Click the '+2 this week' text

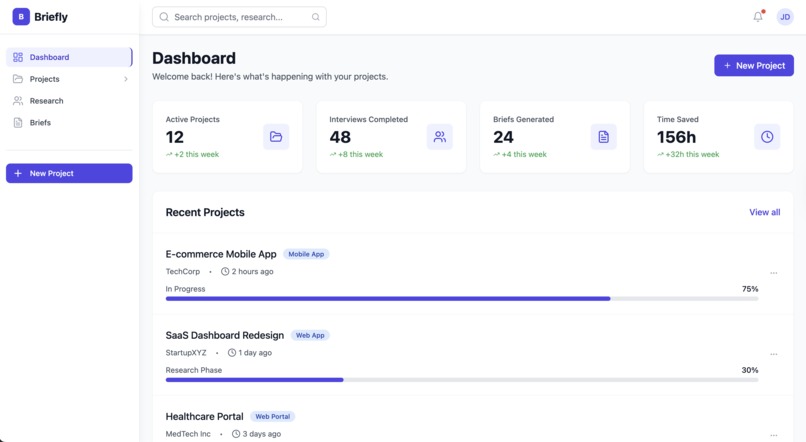[196, 154]
